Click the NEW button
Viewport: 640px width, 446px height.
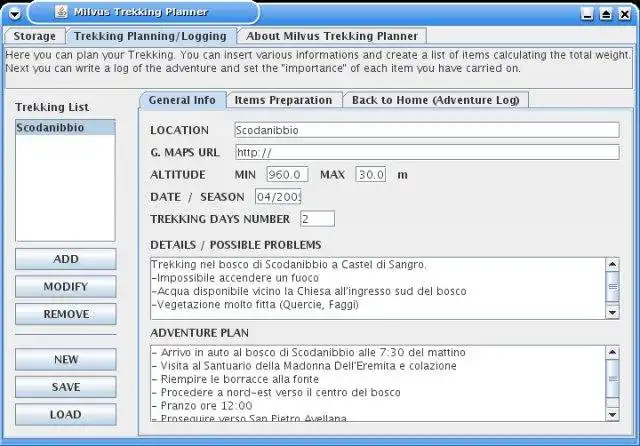pyautogui.click(x=66, y=359)
